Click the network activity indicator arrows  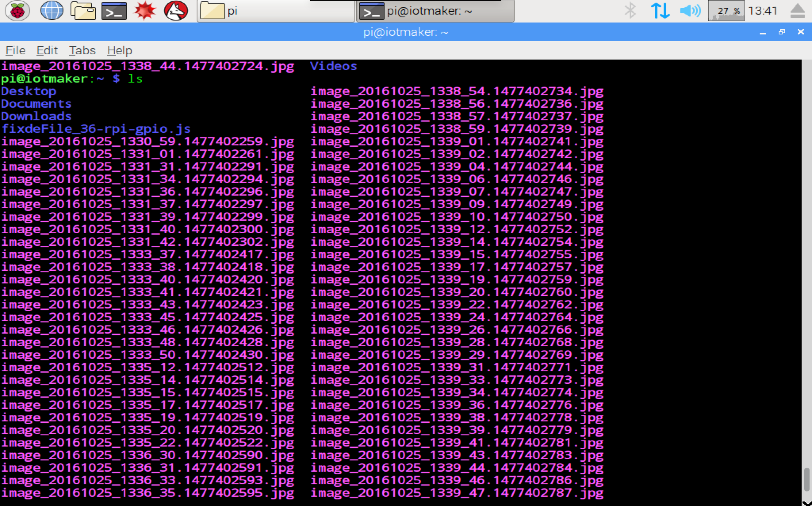point(658,11)
